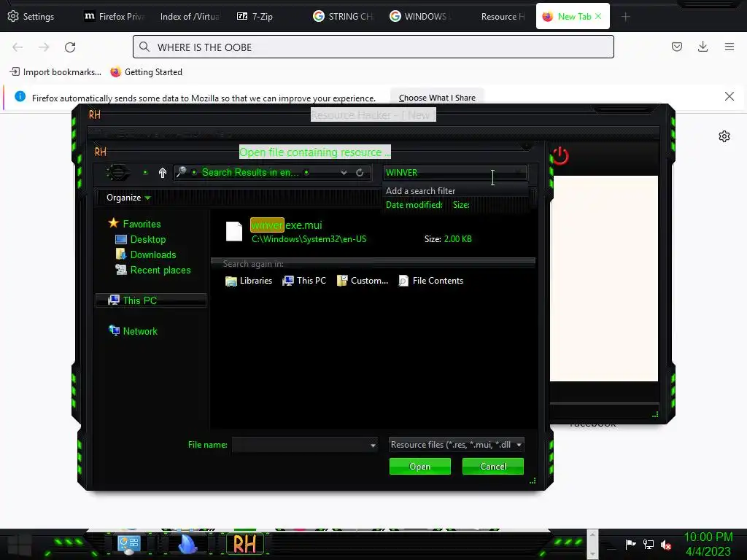Open the 7-Zip browser tab

[255, 16]
